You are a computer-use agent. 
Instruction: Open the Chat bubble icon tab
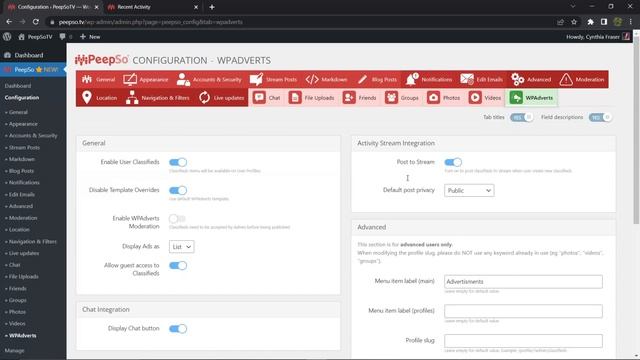pyautogui.click(x=259, y=98)
